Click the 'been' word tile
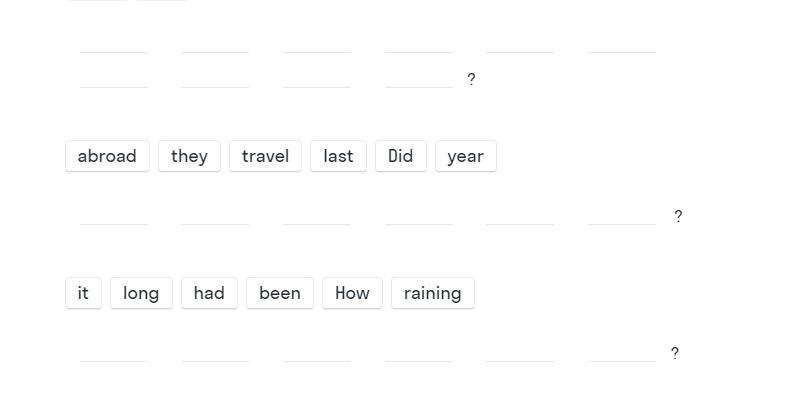The image size is (792, 397). (x=280, y=293)
